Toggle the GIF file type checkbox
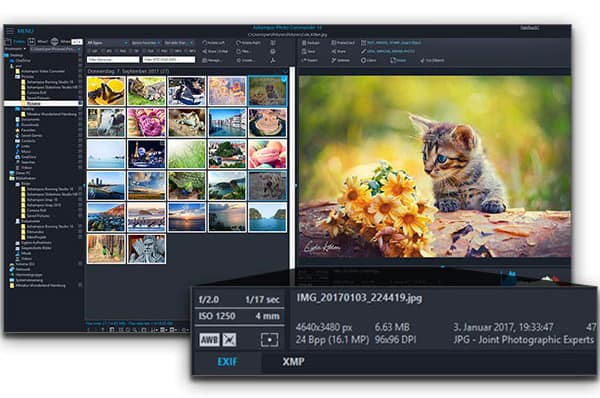This screenshot has width=600, height=398. [x=90, y=51]
